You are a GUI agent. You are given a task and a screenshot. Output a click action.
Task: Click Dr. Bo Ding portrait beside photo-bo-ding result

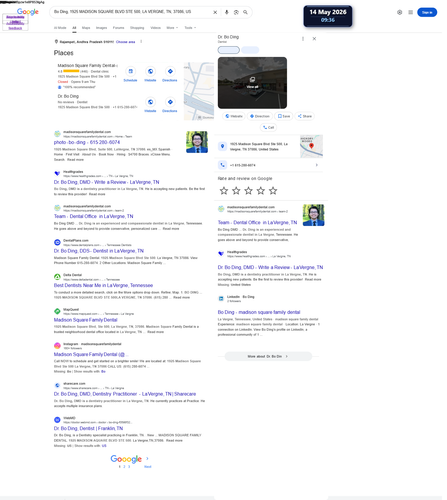click(197, 142)
